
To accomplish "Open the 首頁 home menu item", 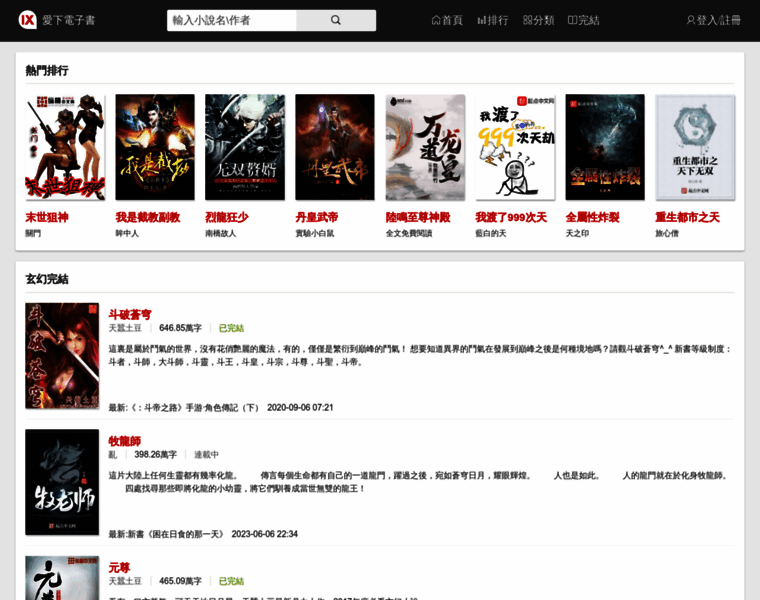I will 447,20.
